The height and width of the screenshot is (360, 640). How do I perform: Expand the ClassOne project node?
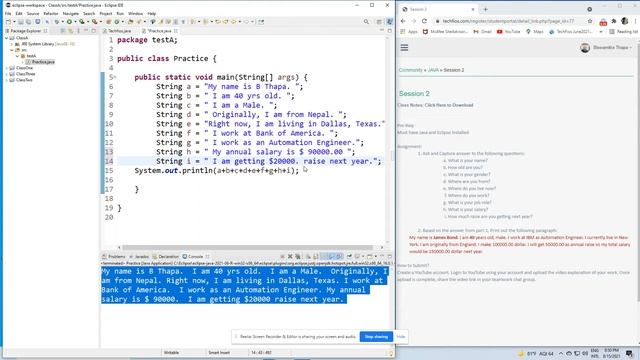point(7,68)
